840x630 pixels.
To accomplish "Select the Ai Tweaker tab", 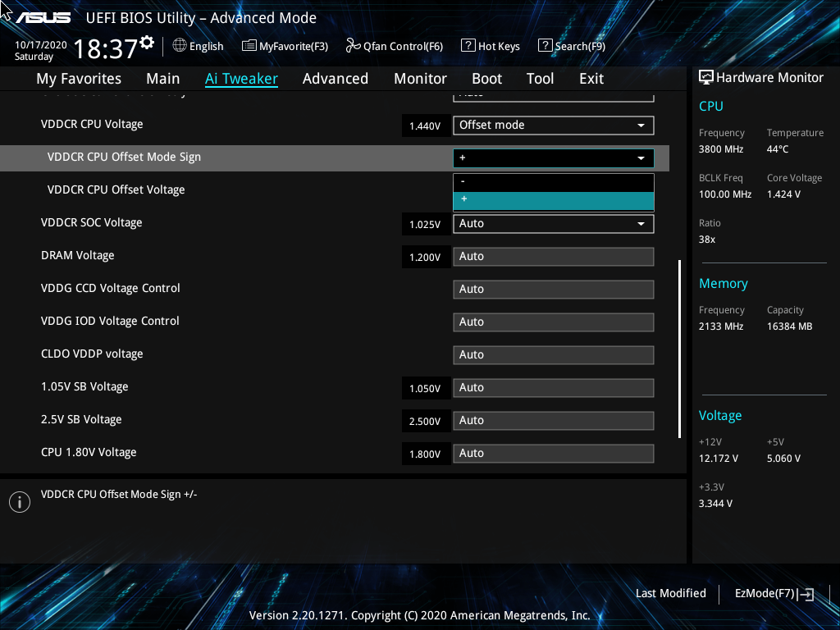I will (241, 79).
